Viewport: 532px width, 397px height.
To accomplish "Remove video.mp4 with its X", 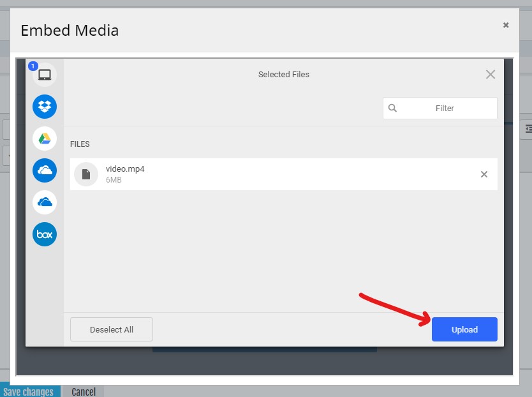I will click(484, 174).
